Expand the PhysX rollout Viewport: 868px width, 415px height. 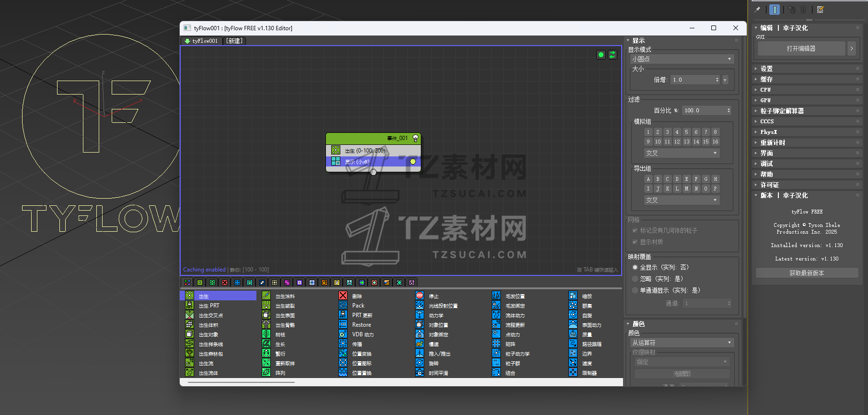(807, 132)
